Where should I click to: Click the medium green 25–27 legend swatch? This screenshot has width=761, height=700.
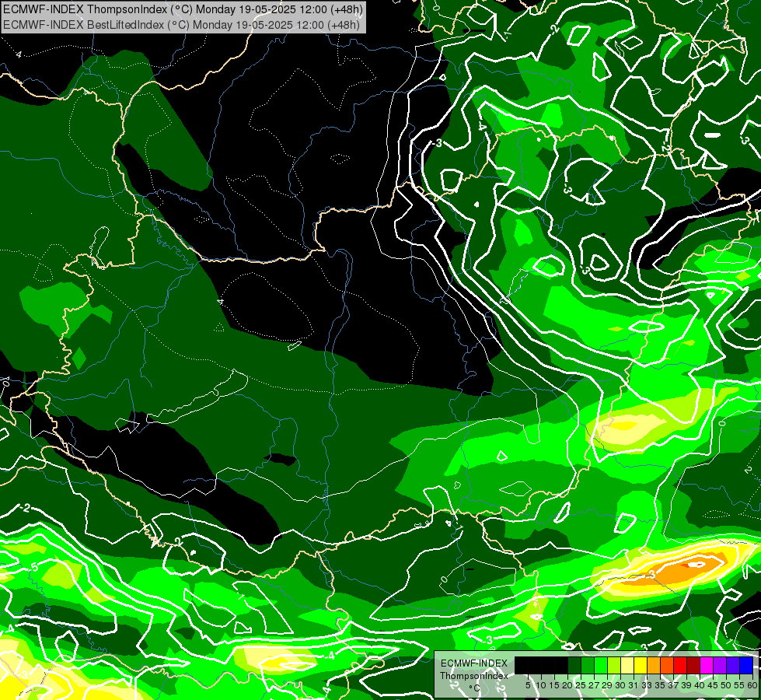(588, 665)
